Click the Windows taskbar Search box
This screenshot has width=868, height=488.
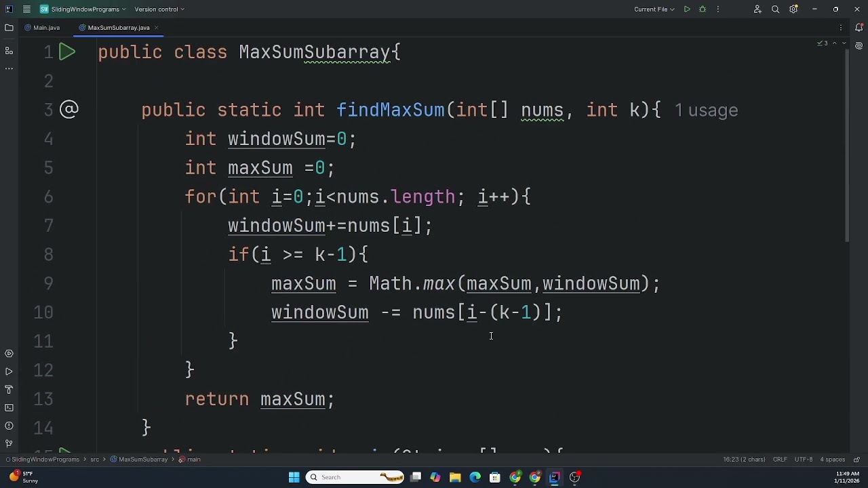tap(356, 477)
